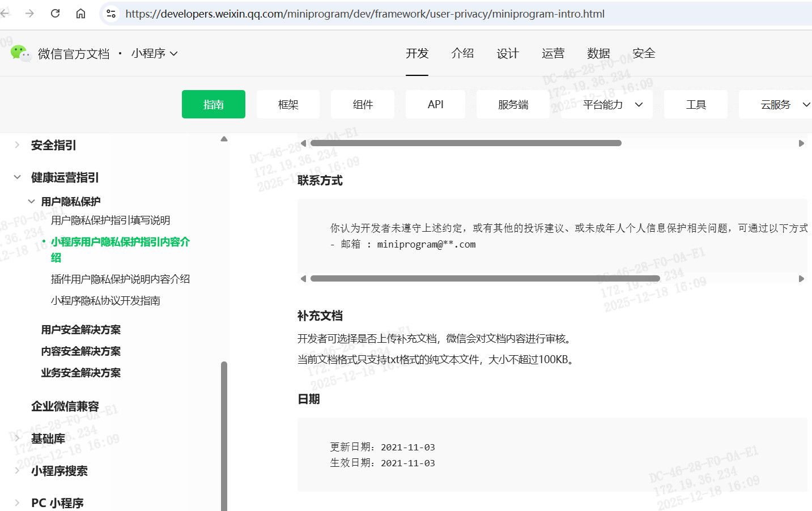Select the 工具 sub-navigation button
This screenshot has width=812, height=511.
pyautogui.click(x=696, y=104)
